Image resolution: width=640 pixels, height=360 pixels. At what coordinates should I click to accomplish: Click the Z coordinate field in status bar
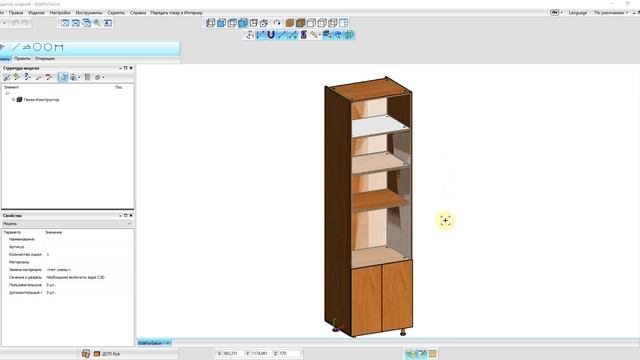click(x=288, y=353)
